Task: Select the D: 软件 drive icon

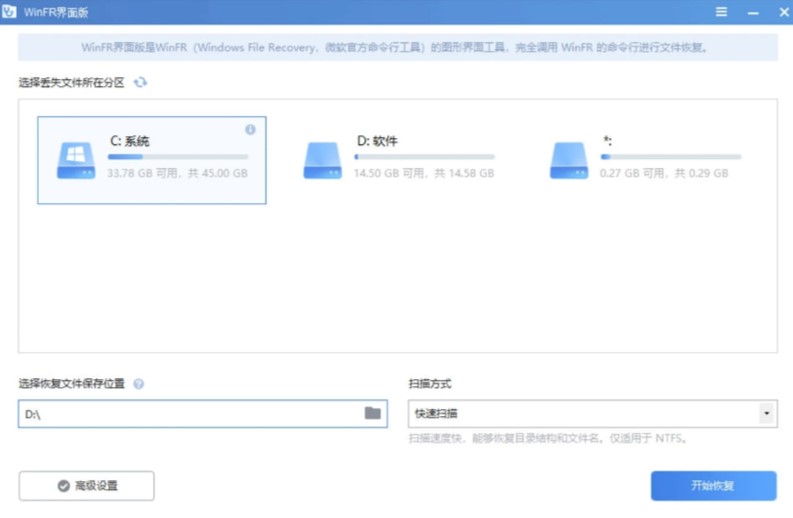Action: point(323,160)
